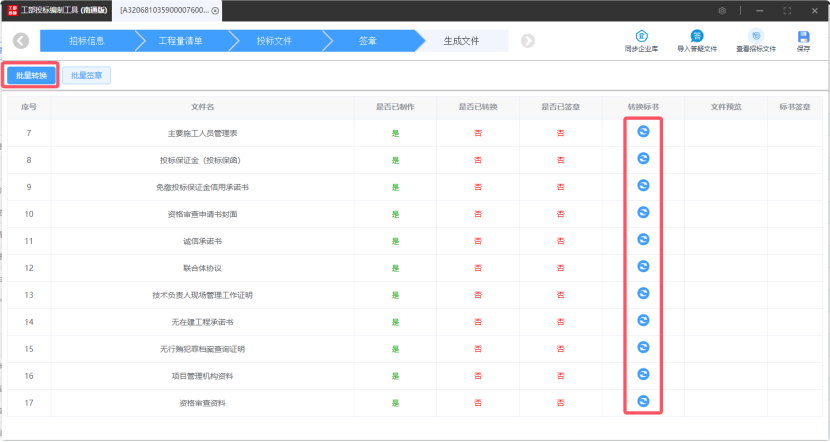
Task: Switch to the 工程量清单 step
Action: [x=180, y=41]
